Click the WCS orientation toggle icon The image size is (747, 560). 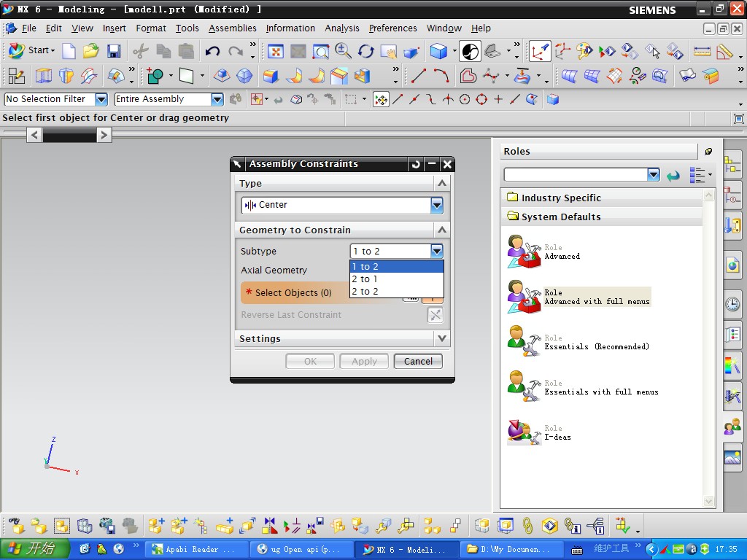(539, 52)
